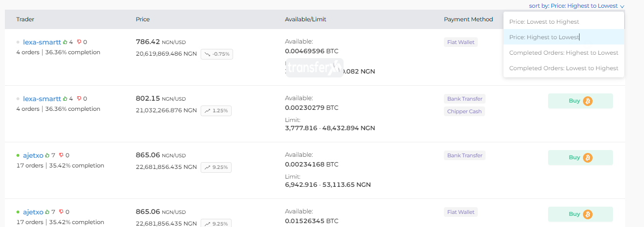Click the green online dot in ajetxo's 0.00234168 BTC row
644x227 pixels.
tap(18, 155)
